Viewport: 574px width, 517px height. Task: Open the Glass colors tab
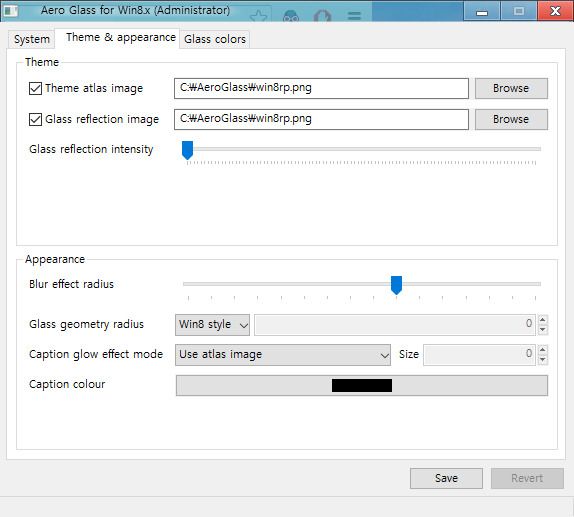point(215,39)
